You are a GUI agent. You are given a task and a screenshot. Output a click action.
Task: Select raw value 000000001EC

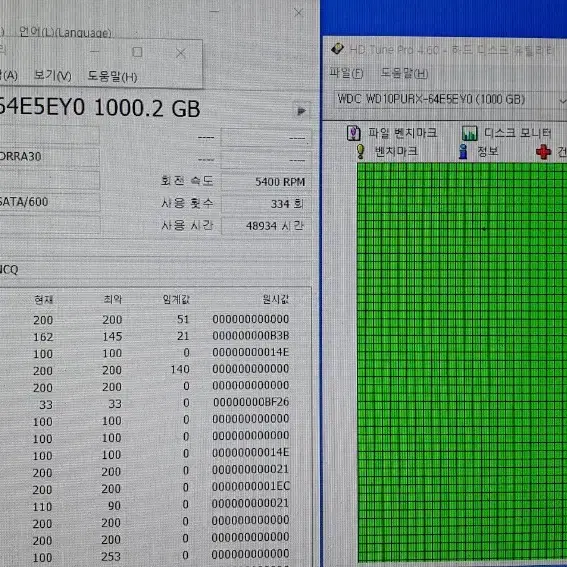(251, 486)
